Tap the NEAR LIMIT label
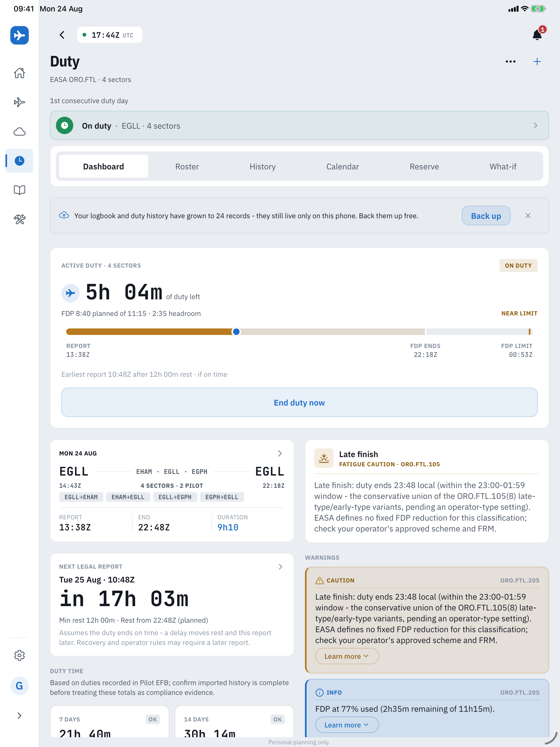The image size is (560, 747). (519, 314)
